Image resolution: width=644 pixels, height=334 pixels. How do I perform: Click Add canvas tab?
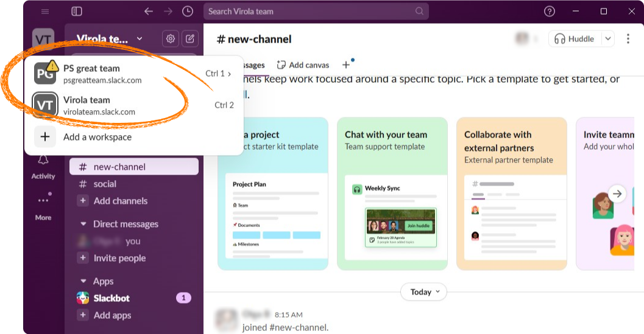(303, 65)
